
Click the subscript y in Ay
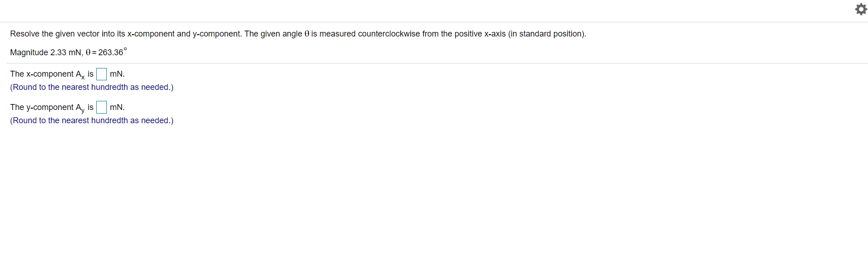(x=82, y=110)
